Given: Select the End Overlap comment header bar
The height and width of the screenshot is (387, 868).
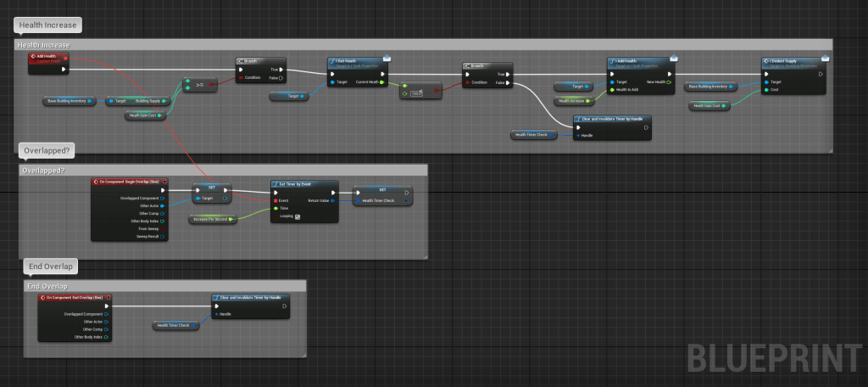Looking at the screenshot, I should (163, 286).
